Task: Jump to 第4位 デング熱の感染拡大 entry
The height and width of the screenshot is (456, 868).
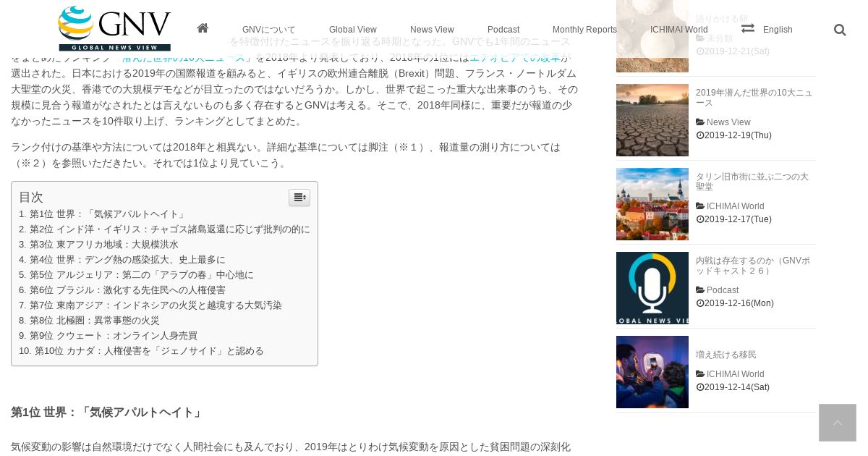Action: click(122, 260)
